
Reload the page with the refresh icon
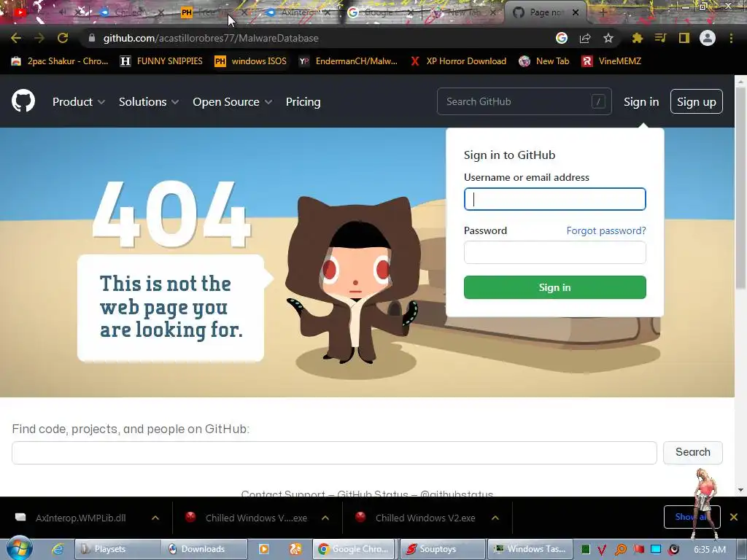[63, 38]
